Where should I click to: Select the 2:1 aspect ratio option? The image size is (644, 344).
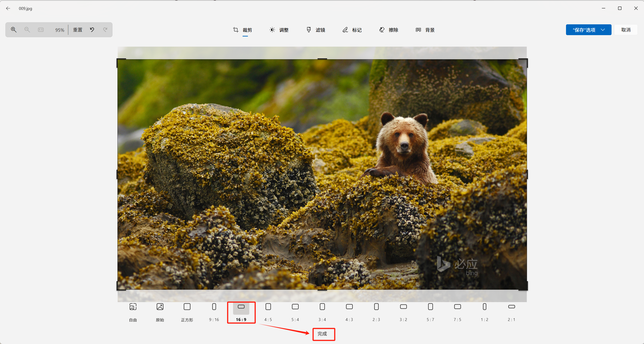[511, 312]
